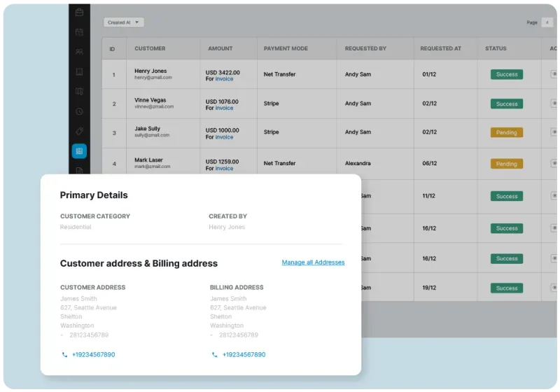
Task: Click the eye icon for Henry Jones row
Action: point(554,74)
